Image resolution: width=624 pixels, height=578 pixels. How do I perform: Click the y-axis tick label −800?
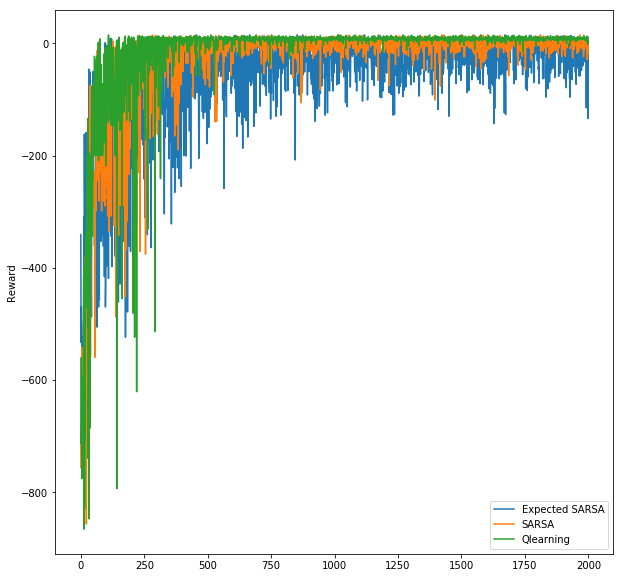34,493
